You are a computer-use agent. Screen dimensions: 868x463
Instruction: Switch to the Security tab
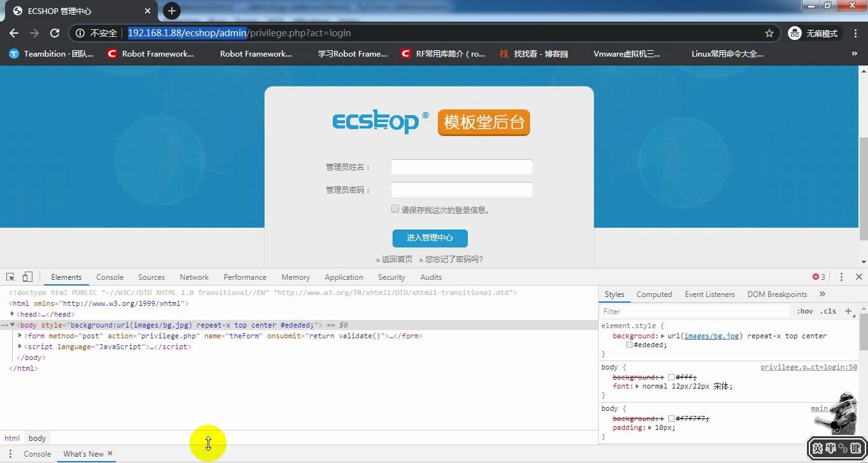(391, 277)
